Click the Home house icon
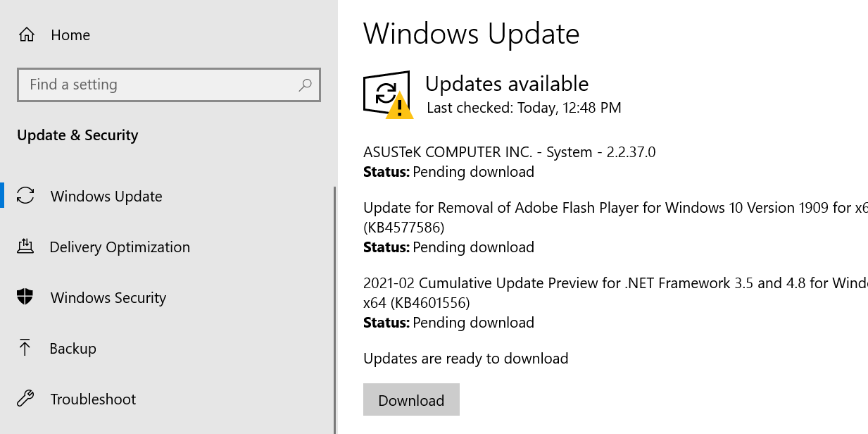The height and width of the screenshot is (434, 868). (27, 35)
